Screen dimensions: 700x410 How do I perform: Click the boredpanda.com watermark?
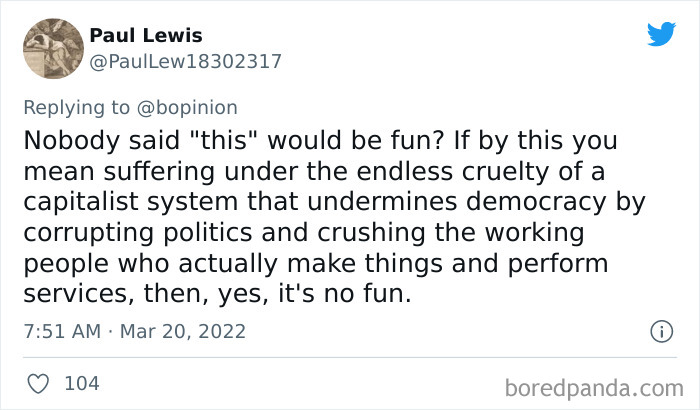[594, 386]
